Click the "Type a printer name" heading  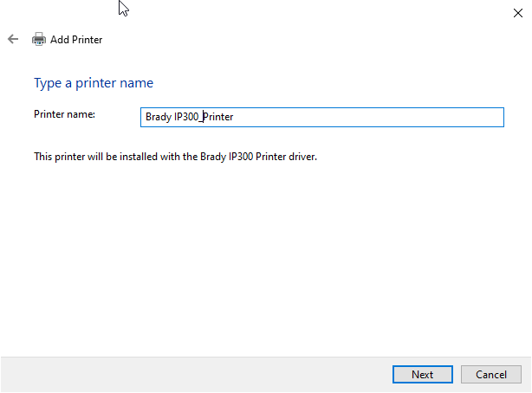94,83
